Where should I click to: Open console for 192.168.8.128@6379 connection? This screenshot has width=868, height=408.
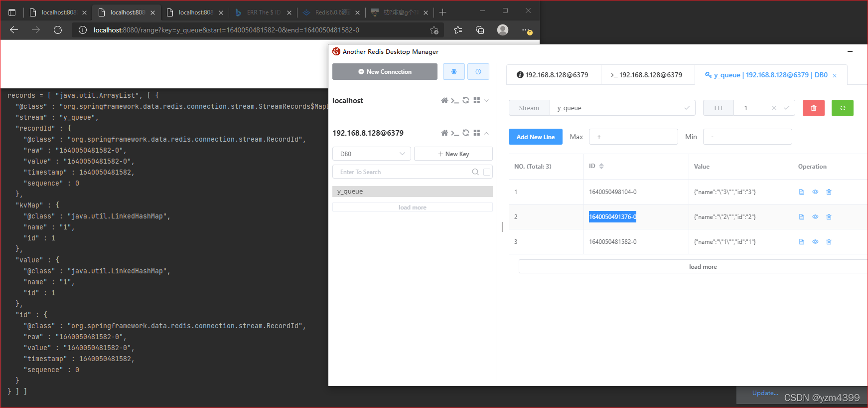click(454, 133)
